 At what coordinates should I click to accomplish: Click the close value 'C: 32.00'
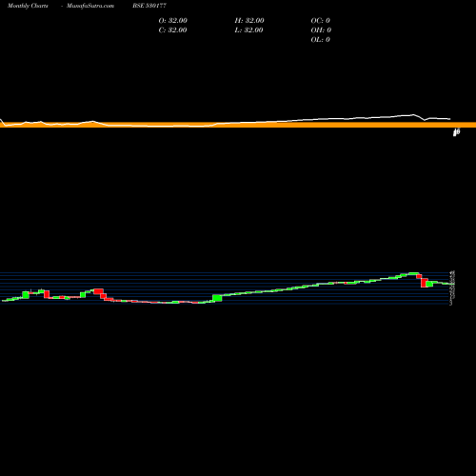(172, 30)
